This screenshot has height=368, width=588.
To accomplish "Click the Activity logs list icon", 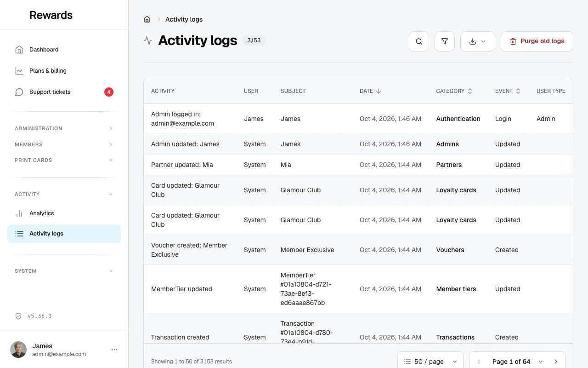I will tap(19, 234).
